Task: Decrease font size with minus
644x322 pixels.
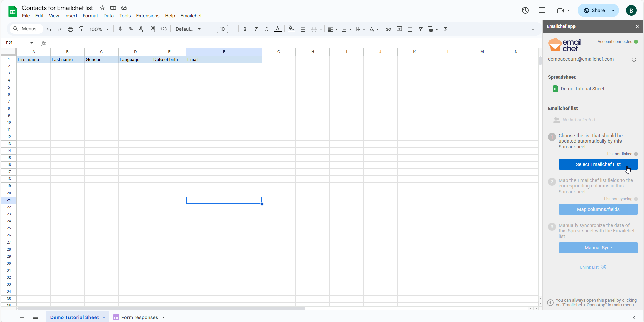Action: click(212, 29)
